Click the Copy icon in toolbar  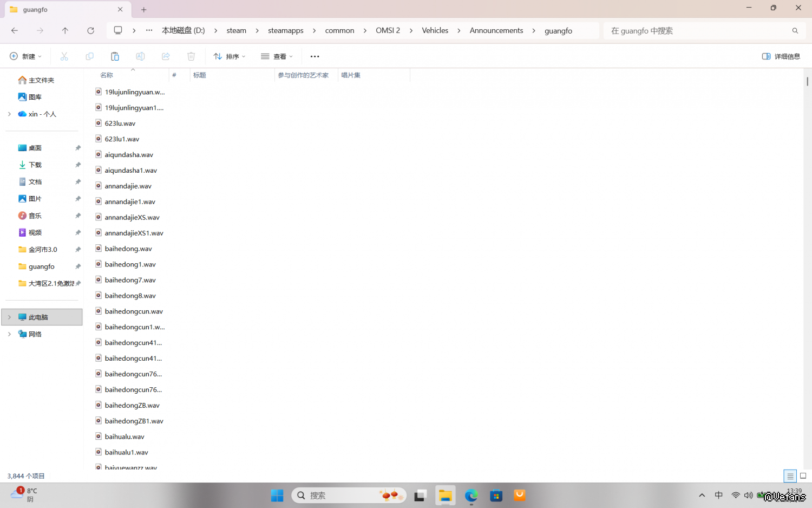click(89, 56)
